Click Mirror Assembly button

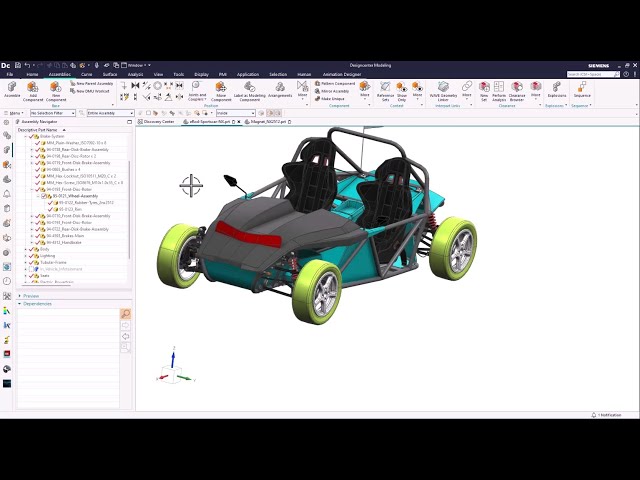coord(332,91)
